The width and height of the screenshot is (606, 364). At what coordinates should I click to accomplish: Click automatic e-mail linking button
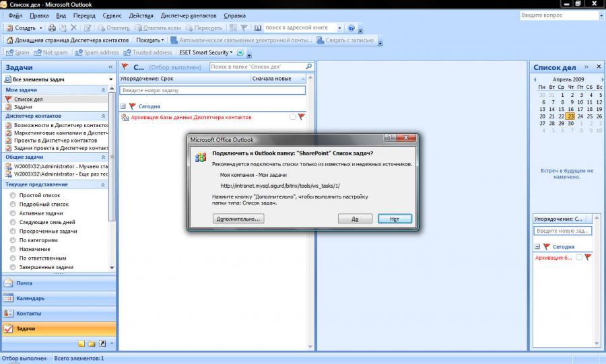pyautogui.click(x=241, y=40)
